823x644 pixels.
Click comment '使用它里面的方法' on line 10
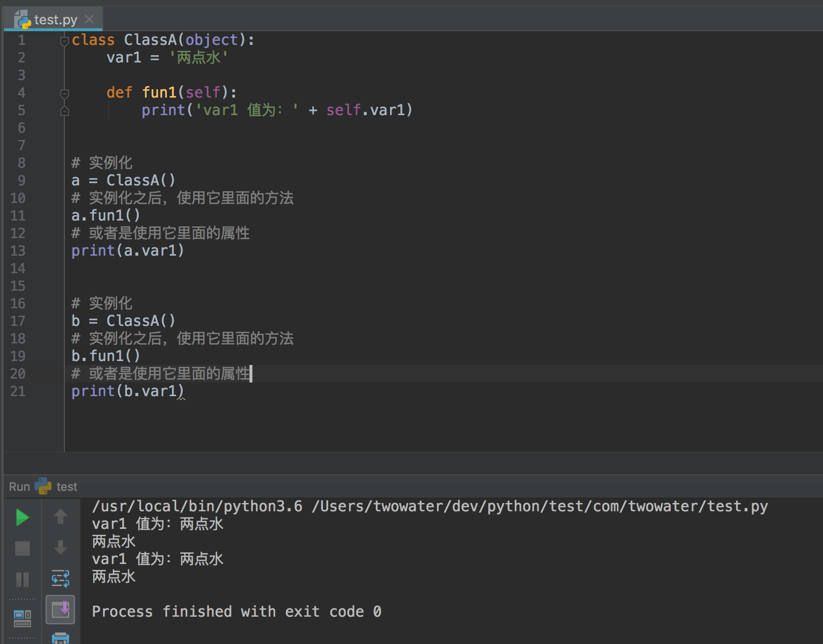tap(235, 198)
